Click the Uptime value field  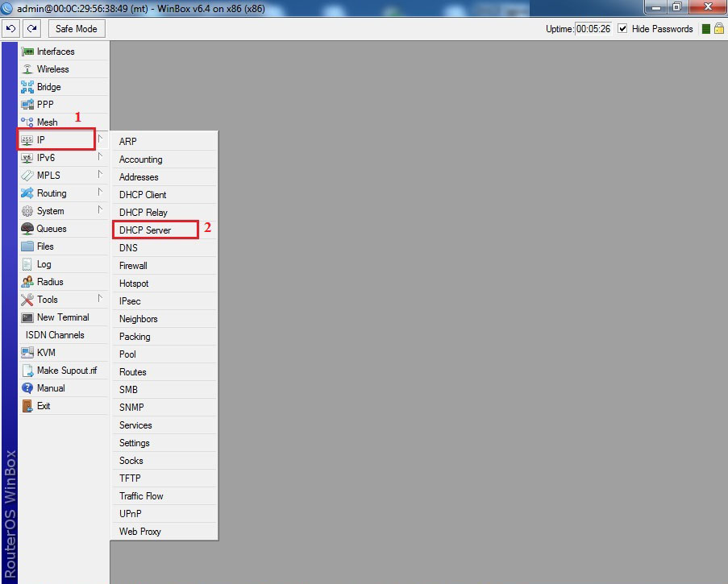point(594,29)
